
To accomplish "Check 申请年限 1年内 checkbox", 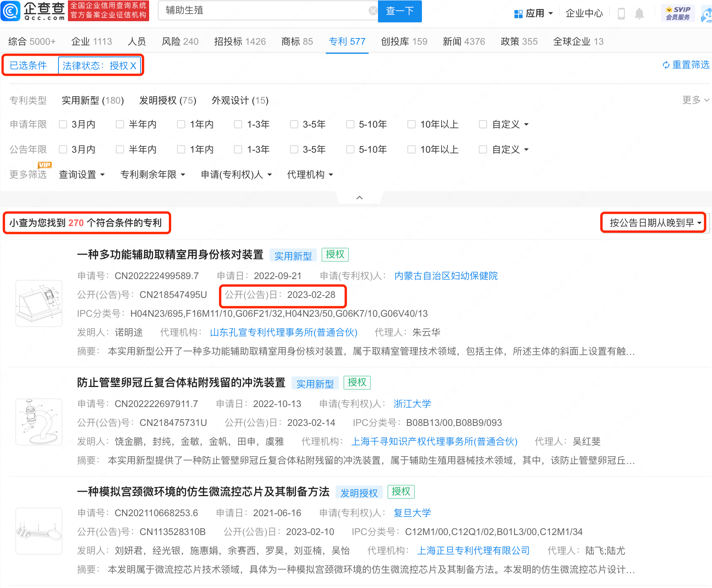I will click(181, 124).
